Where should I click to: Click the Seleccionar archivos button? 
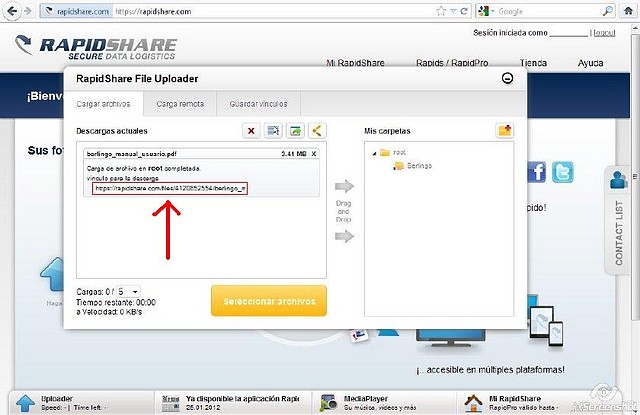coord(269,301)
